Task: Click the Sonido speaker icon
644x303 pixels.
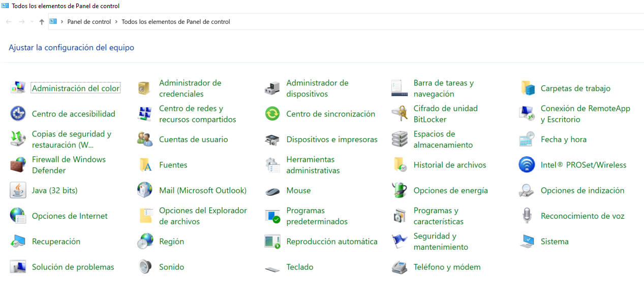Action: [145, 267]
